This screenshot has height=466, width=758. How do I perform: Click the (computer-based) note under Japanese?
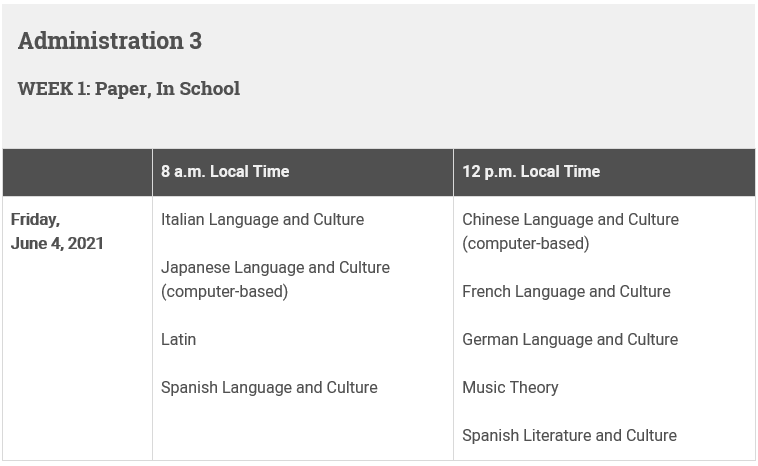pyautogui.click(x=224, y=291)
